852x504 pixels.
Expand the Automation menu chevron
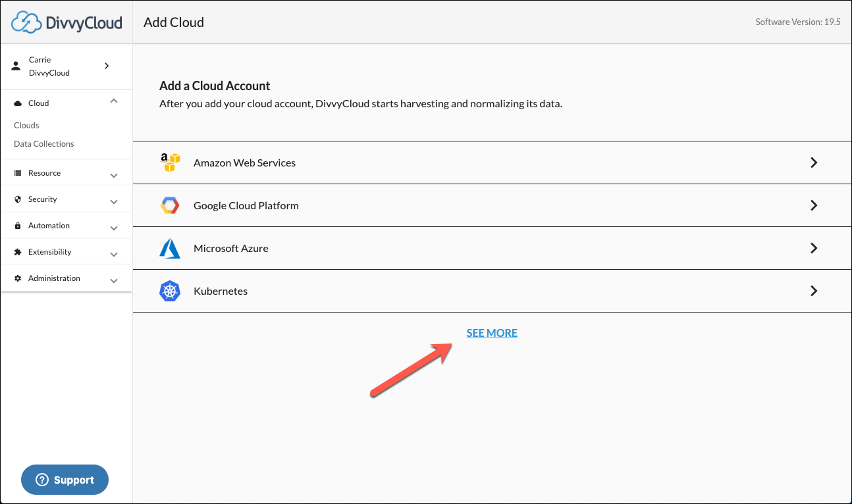point(114,228)
